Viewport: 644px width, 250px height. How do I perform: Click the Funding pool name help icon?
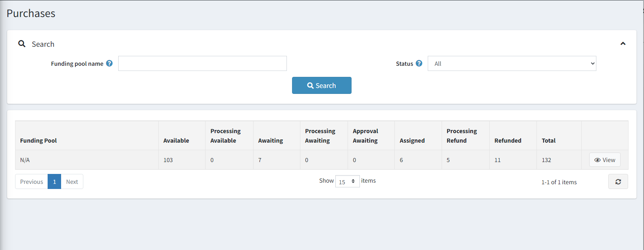tap(110, 63)
